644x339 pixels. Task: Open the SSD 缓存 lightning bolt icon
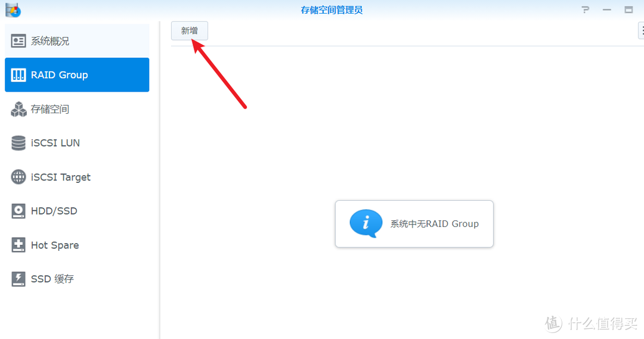pyautogui.click(x=18, y=279)
